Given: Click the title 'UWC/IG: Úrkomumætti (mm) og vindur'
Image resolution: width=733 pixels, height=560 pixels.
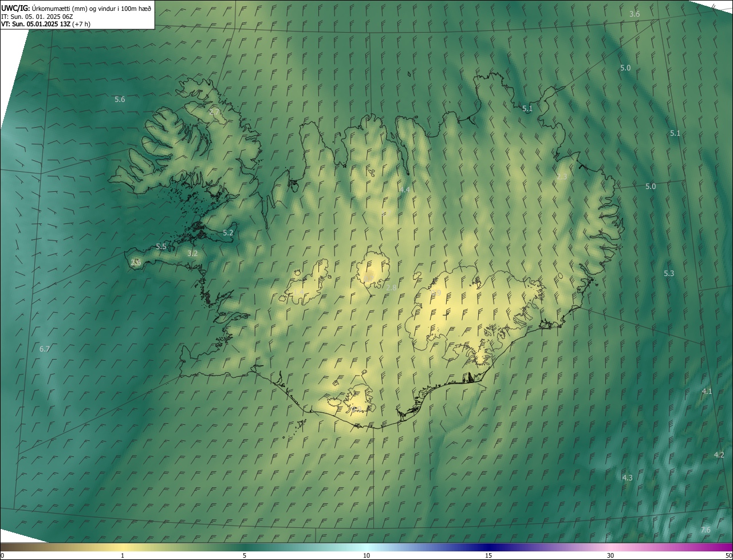Looking at the screenshot, I should (76, 8).
